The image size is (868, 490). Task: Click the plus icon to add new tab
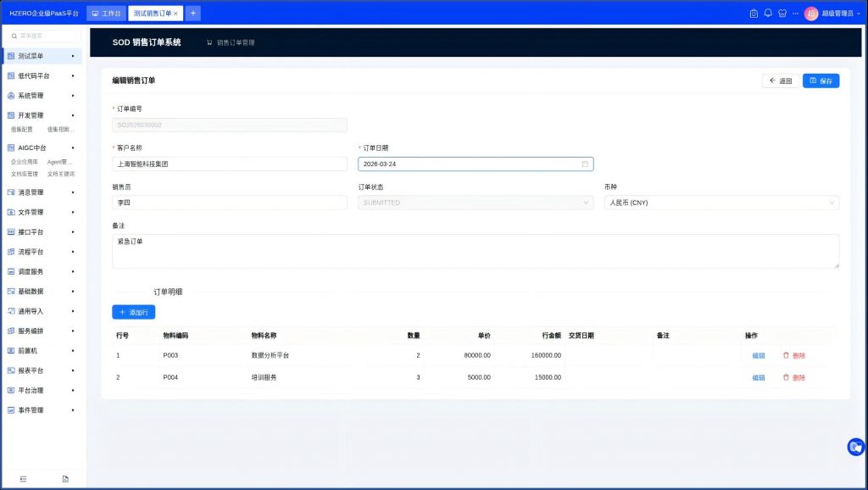193,14
